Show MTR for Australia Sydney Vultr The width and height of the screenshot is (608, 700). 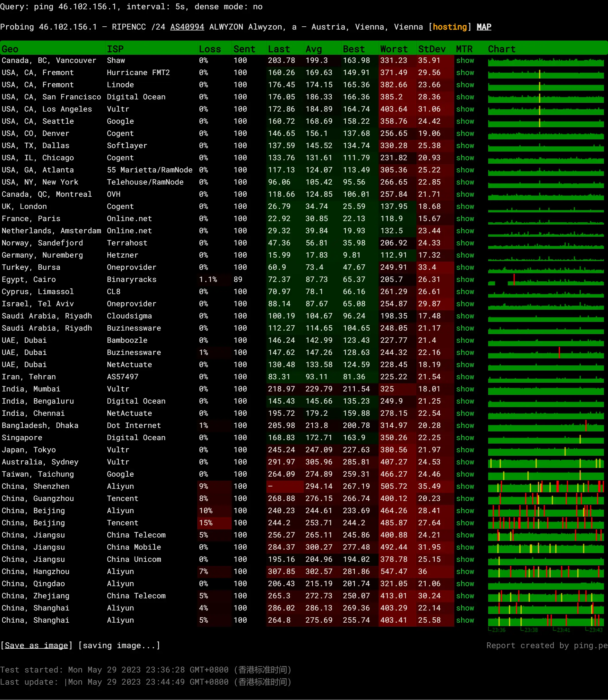click(465, 462)
